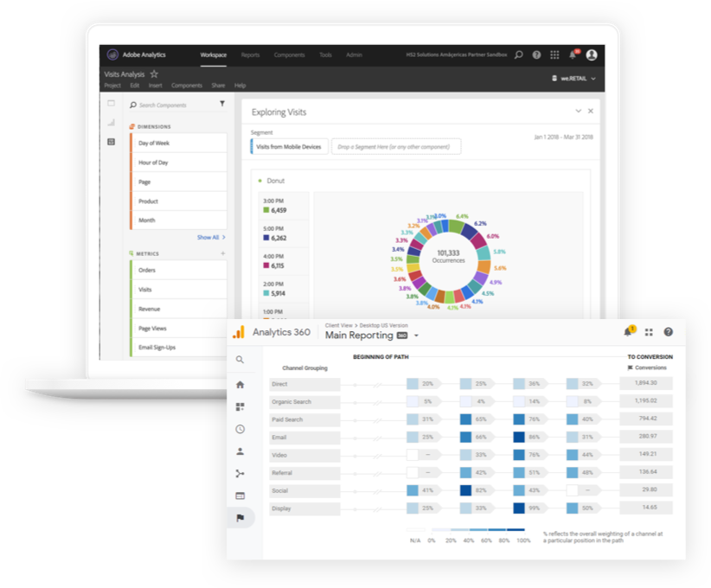Open the Components top navigation tab
Image resolution: width=711 pixels, height=588 pixels.
pyautogui.click(x=289, y=54)
